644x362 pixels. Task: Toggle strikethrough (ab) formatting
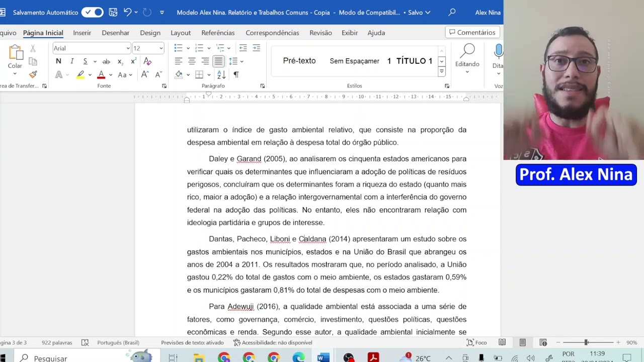coord(106,61)
